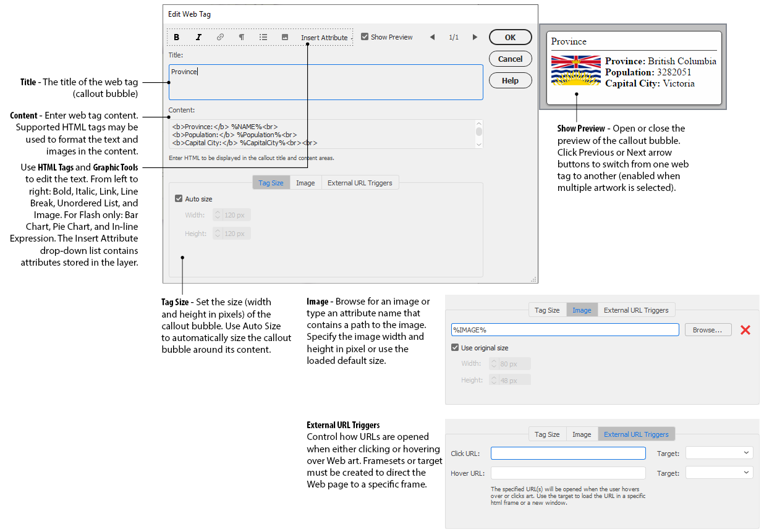The image size is (764, 532).
Task: Click into the Click URL field
Action: (568, 454)
